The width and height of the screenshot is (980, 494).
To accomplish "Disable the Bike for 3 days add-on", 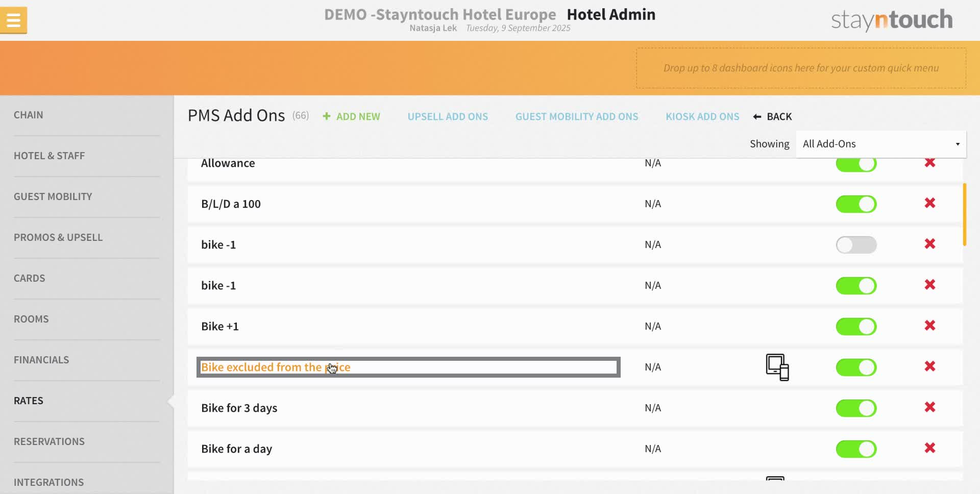I will pos(856,408).
